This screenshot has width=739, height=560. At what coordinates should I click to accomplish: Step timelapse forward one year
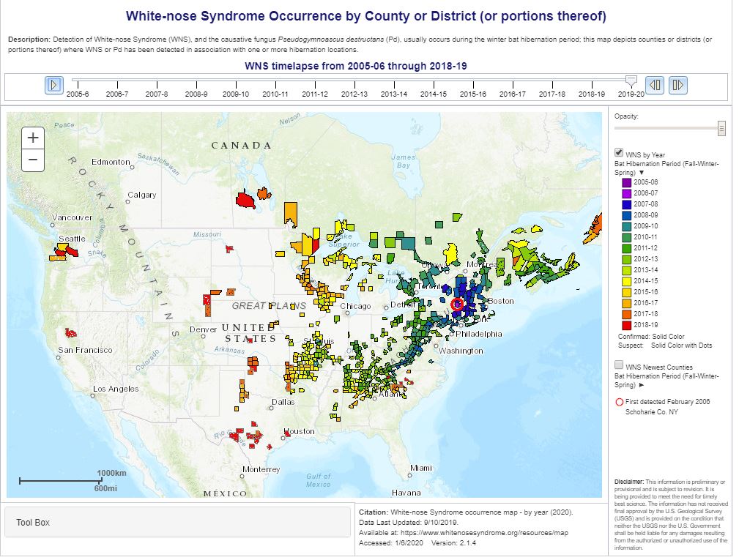677,85
